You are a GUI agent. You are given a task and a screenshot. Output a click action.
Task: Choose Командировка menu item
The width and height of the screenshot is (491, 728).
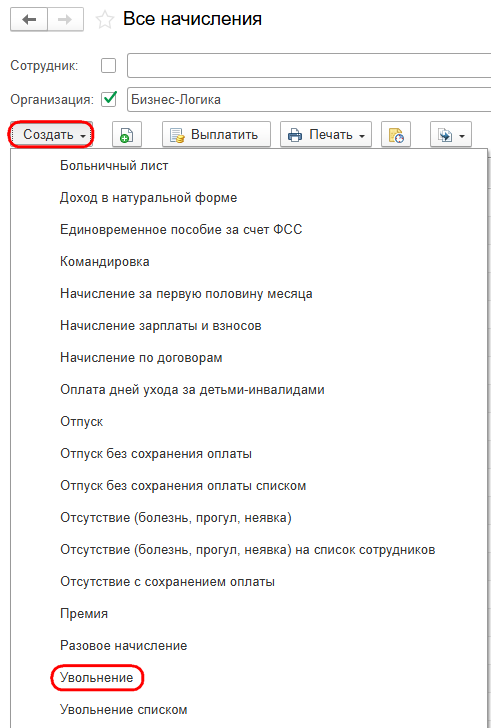[x=105, y=262]
